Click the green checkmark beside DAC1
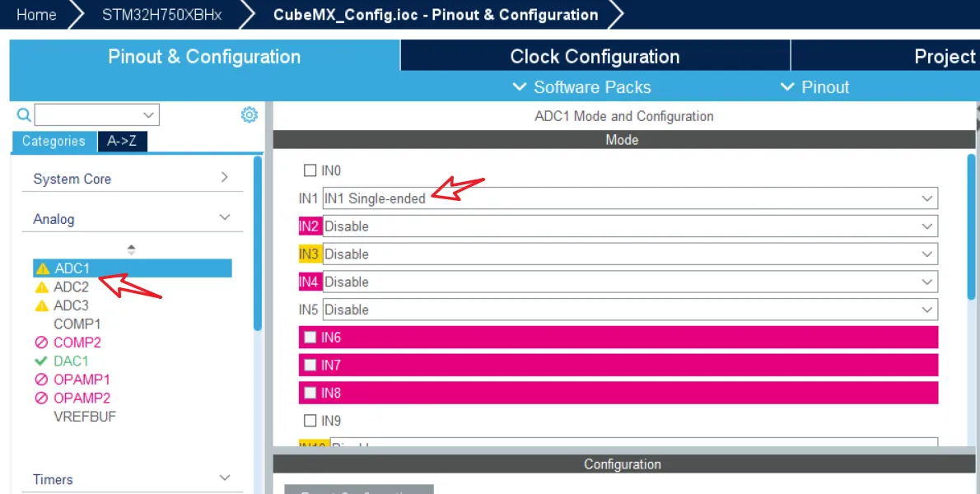The image size is (980, 494). [x=41, y=361]
